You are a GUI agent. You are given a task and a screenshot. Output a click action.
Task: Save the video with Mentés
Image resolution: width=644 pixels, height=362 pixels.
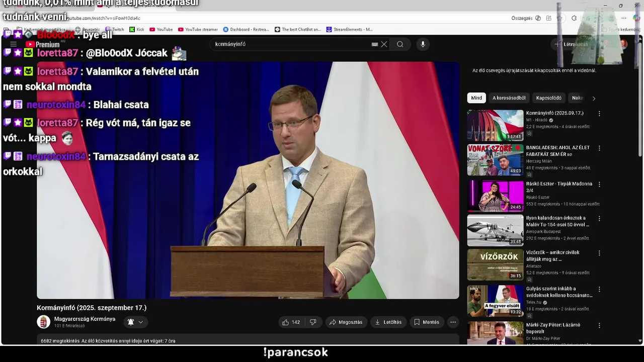coord(427,322)
